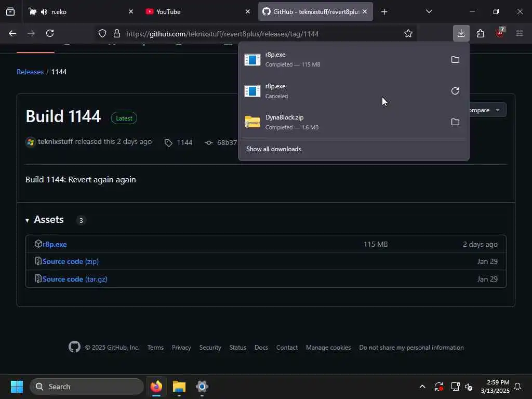The height and width of the screenshot is (399, 532).
Task: Open teknixstuff user profile link
Action: pos(55,141)
